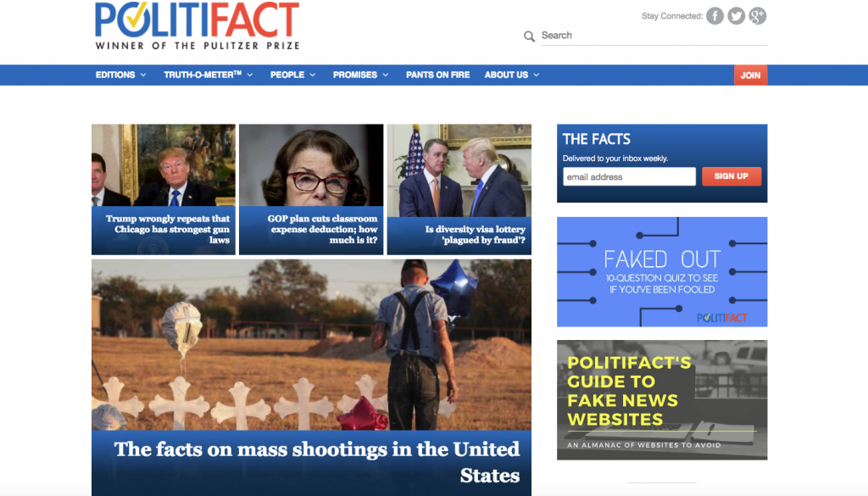Open the Truth-O-Meter menu
This screenshot has width=868, height=496.
tap(203, 75)
